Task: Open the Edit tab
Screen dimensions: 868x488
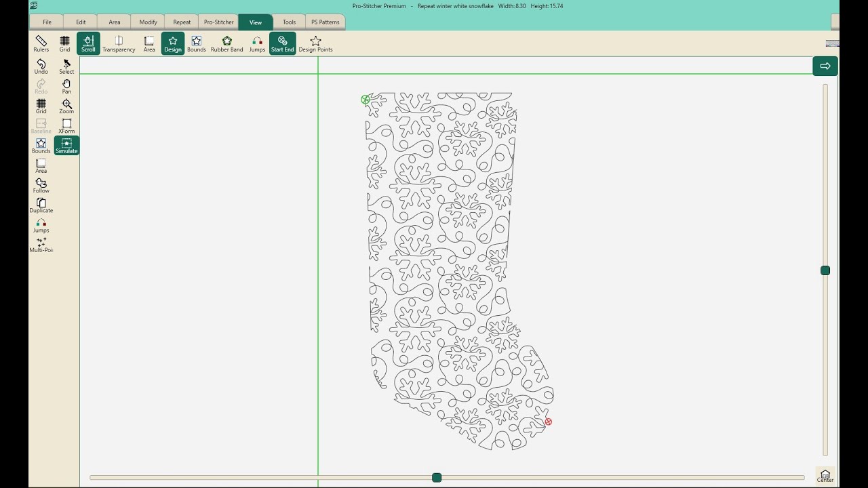Action: tap(81, 22)
